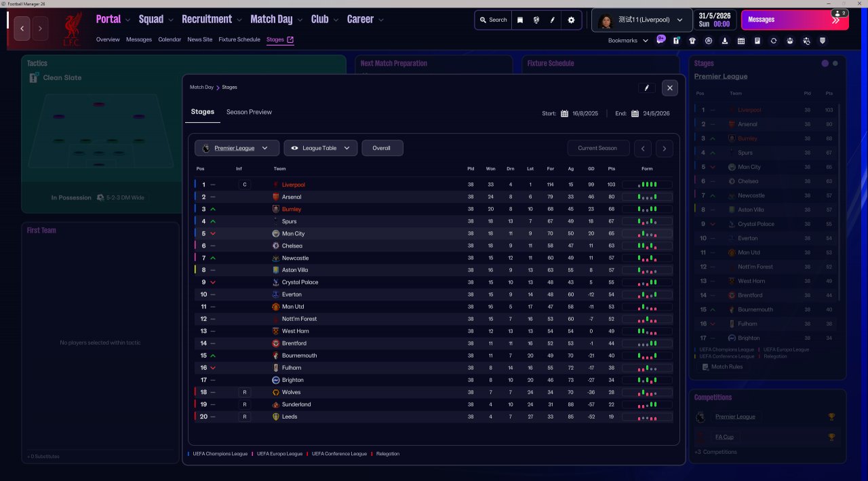Open the Squad menu
Screen dimensions: 868x481
click(156, 19)
